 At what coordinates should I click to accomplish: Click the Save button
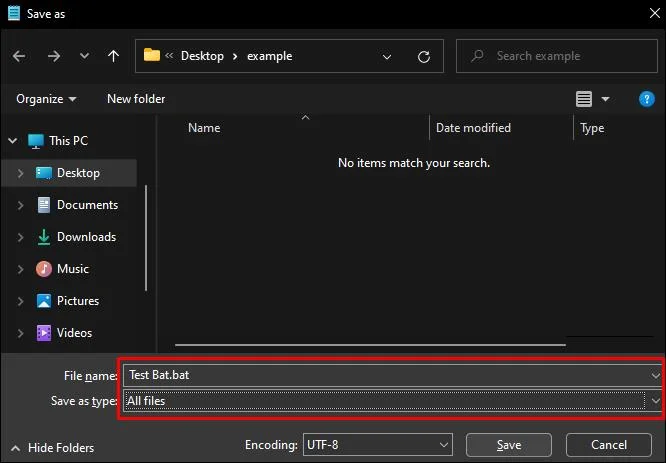coord(509,445)
